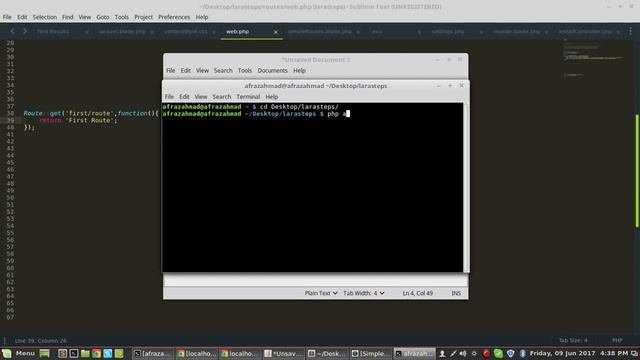The image size is (640, 360).
Task: Open the Mint Menu launcher icon
Action: pyautogui.click(x=7, y=353)
